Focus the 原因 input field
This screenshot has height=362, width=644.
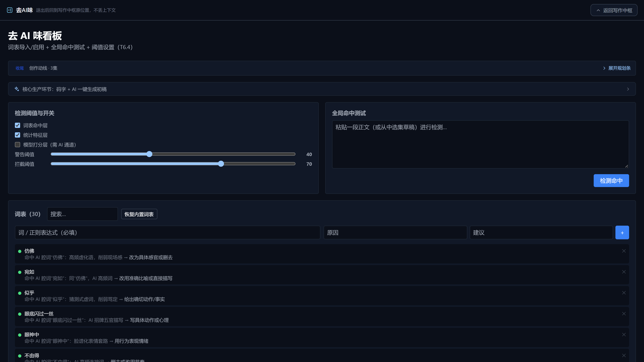[395, 233]
